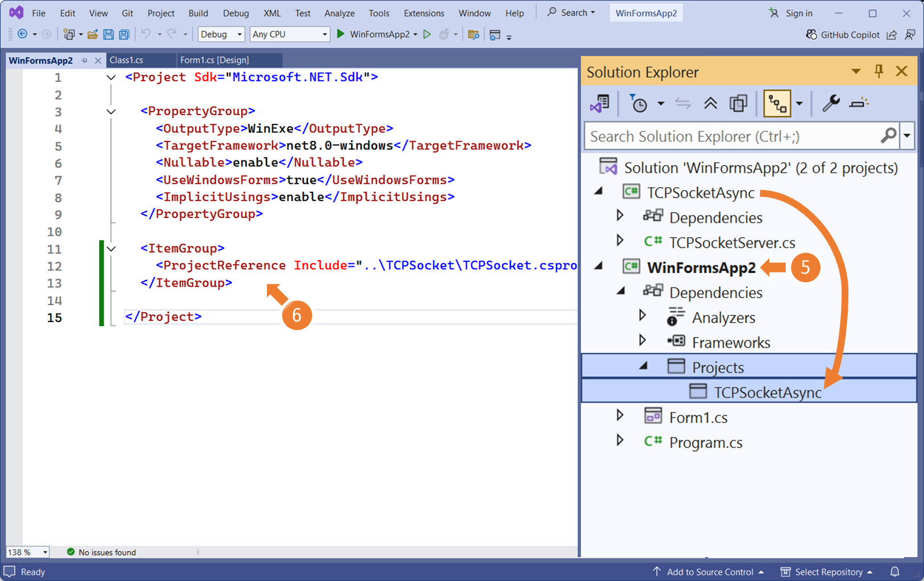The width and height of the screenshot is (924, 581).
Task: Collapse the Projects node
Action: coord(644,366)
